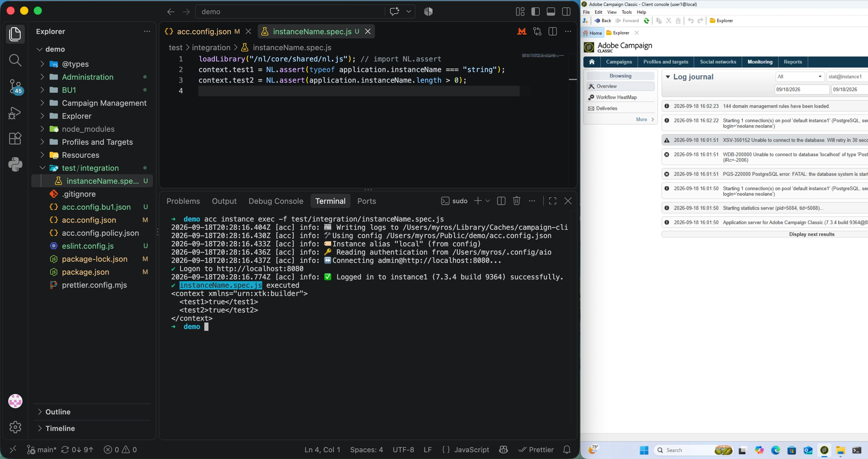Toggle the primary sidebar visibility
Screen dimensions: 868x459
tap(536, 12)
